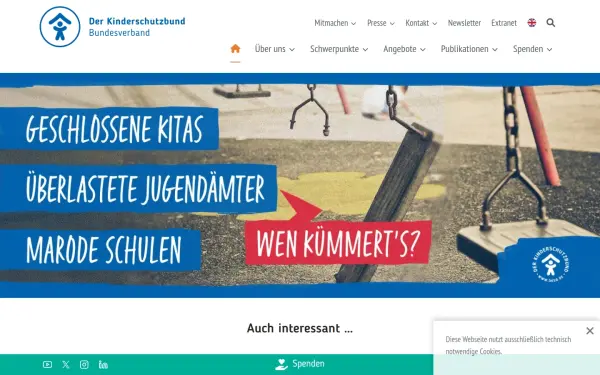Image resolution: width=600 pixels, height=375 pixels.
Task: Expand Über uns menu chevron
Action: (x=292, y=50)
